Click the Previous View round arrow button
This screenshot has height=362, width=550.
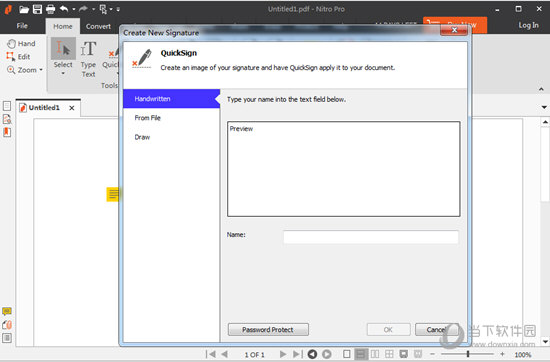click(312, 354)
